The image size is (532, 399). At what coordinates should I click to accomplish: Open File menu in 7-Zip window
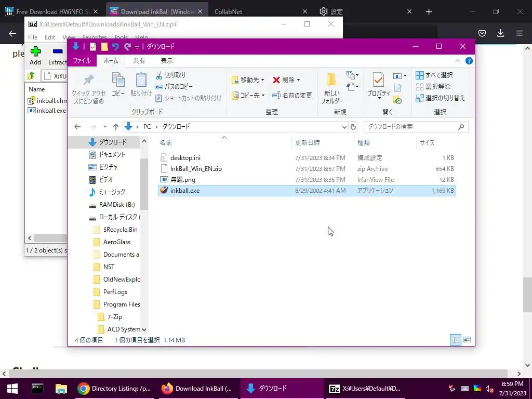(x=33, y=37)
